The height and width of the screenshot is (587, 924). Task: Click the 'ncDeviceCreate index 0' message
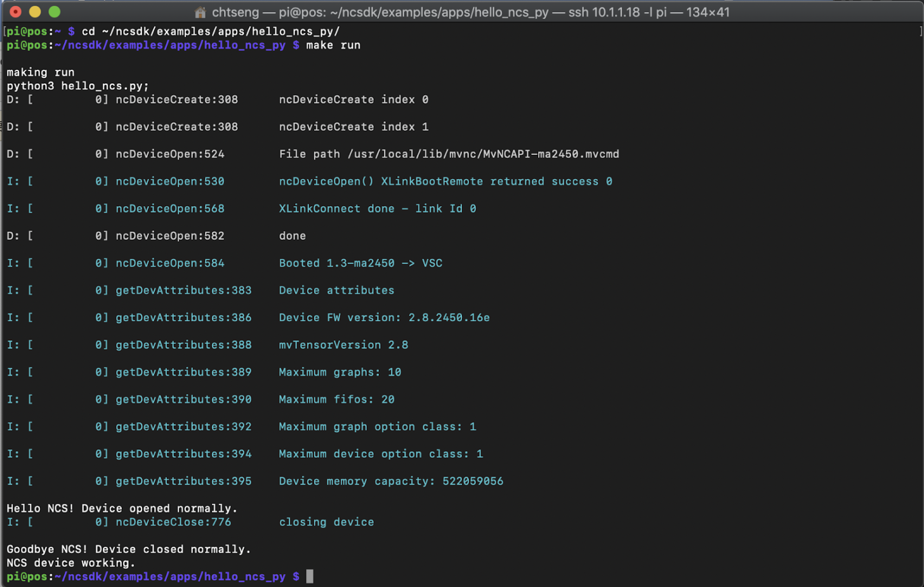[x=353, y=100]
